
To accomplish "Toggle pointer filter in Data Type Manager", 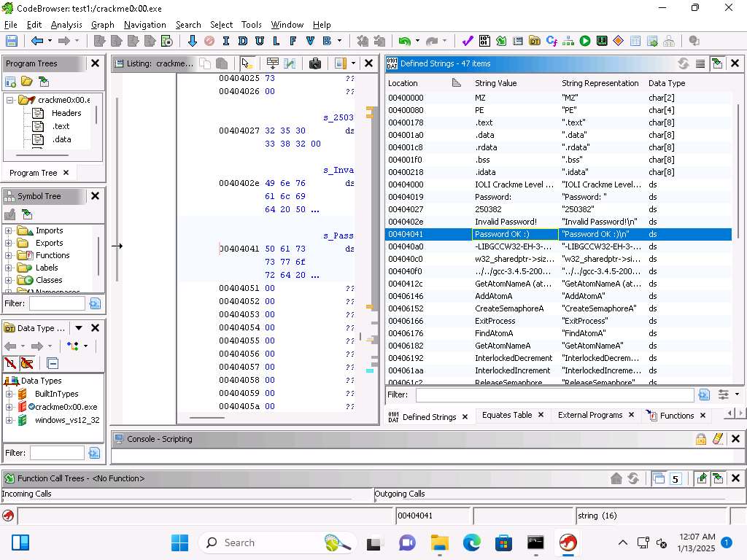I will (x=27, y=363).
